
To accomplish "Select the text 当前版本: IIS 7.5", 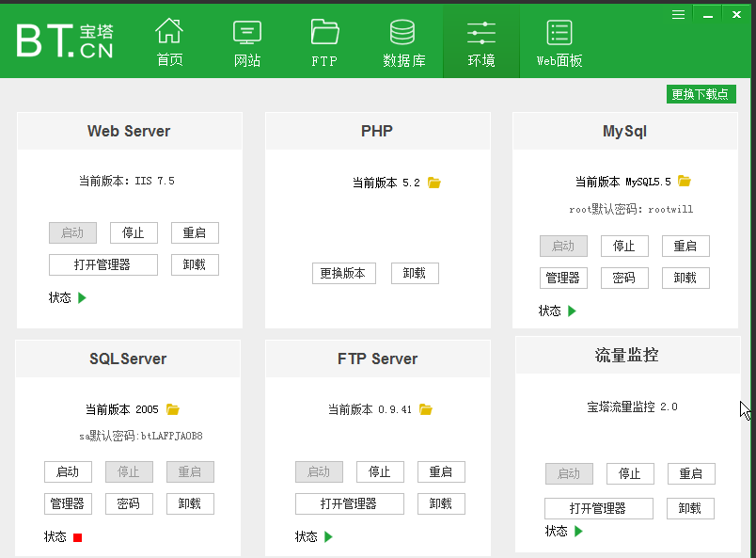I will (127, 181).
